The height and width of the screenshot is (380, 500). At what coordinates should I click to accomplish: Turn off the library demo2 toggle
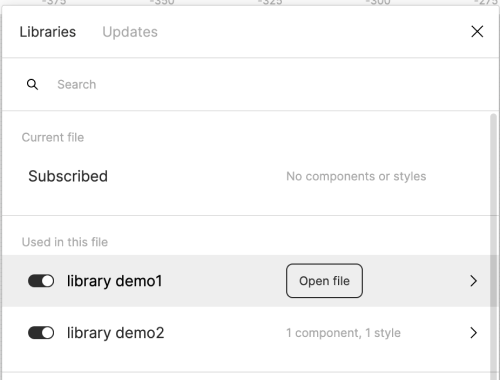[x=41, y=333]
